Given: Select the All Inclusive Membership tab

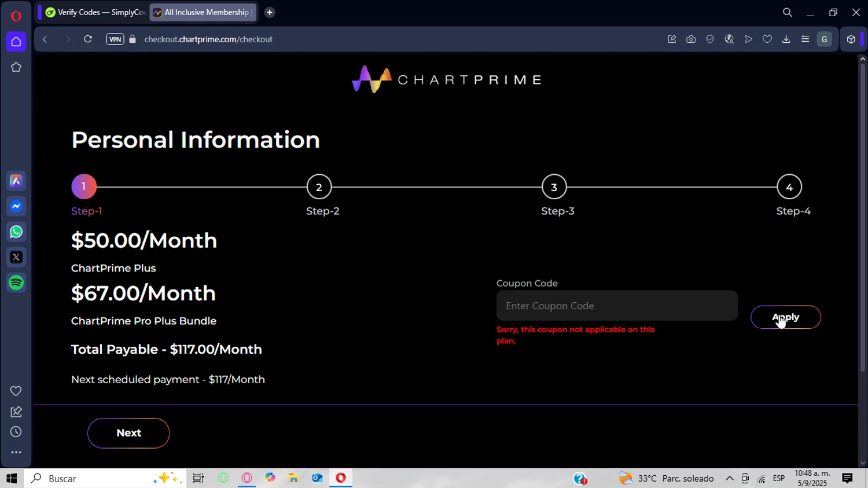Looking at the screenshot, I should (203, 12).
